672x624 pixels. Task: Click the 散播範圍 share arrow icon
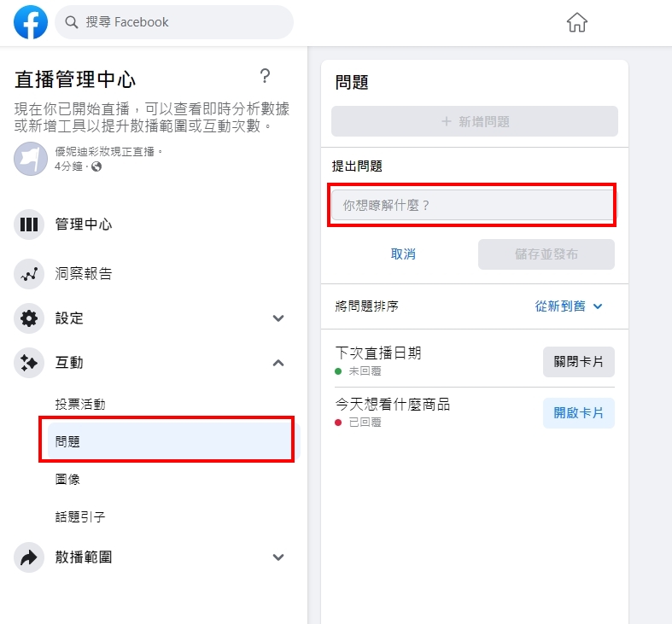[x=29, y=557]
